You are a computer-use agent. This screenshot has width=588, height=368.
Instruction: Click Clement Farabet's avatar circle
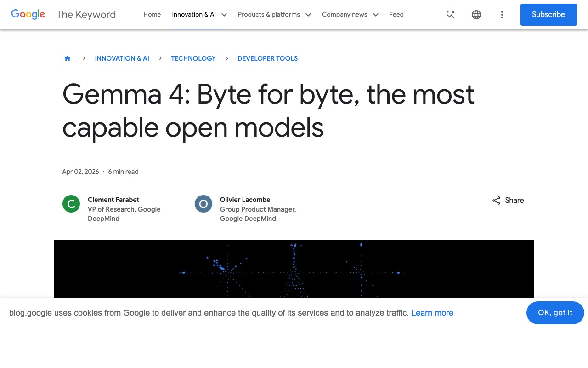pos(71,204)
